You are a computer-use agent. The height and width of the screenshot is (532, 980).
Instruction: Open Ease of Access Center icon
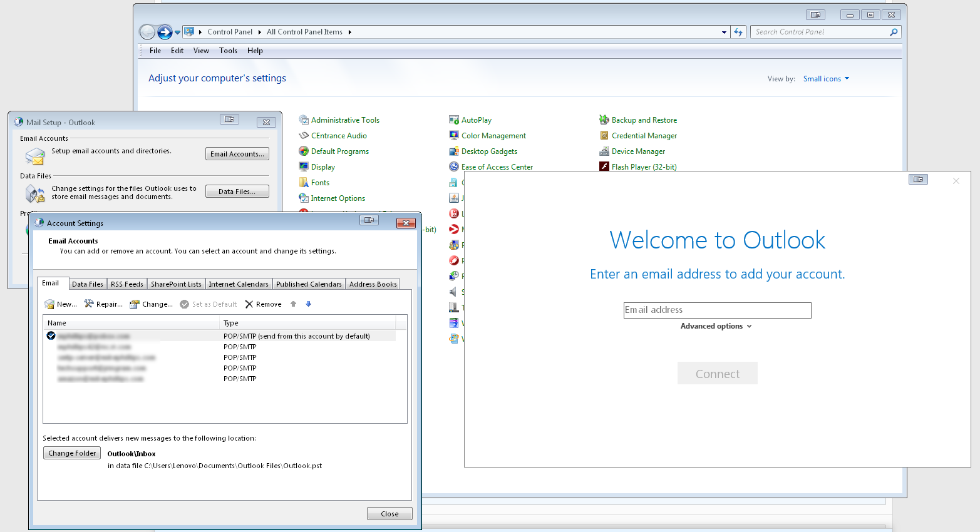point(454,166)
